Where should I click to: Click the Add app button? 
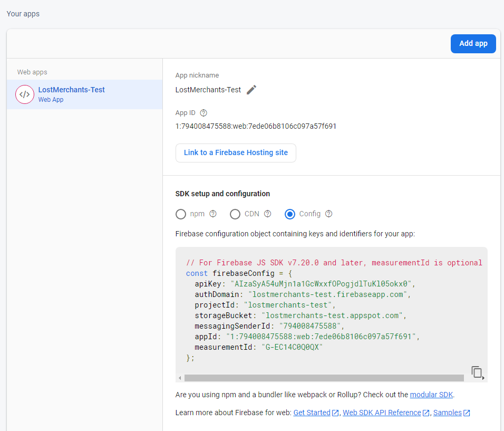coord(473,43)
